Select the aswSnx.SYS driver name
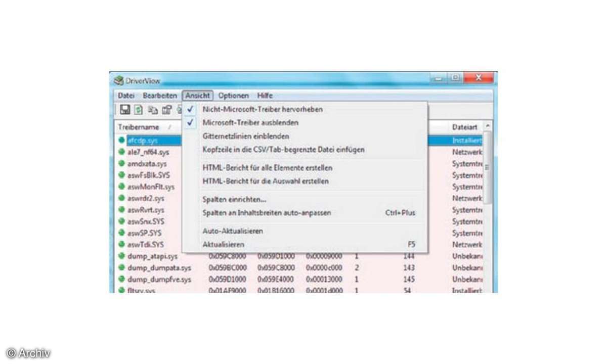This screenshot has width=607, height=364. tap(146, 221)
